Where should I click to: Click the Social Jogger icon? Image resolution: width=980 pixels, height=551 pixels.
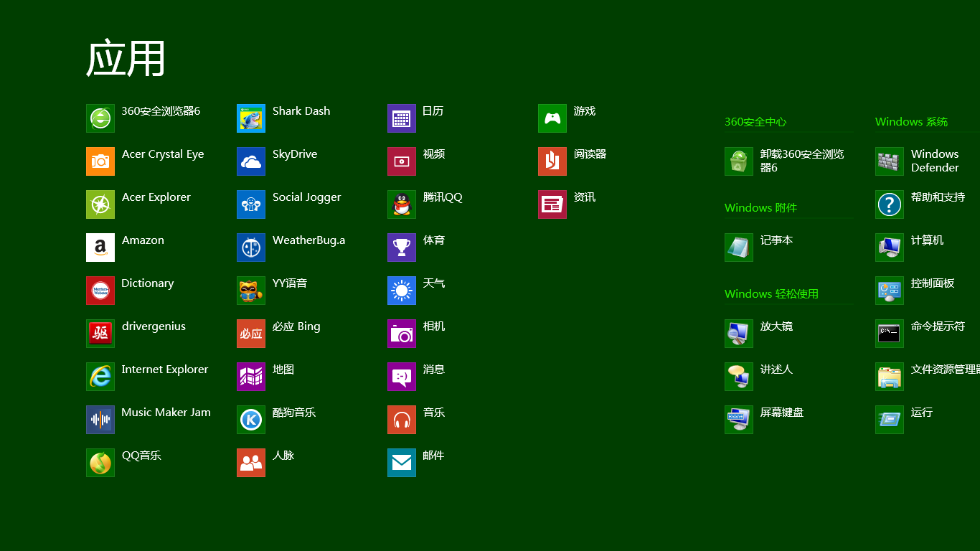[x=251, y=204]
